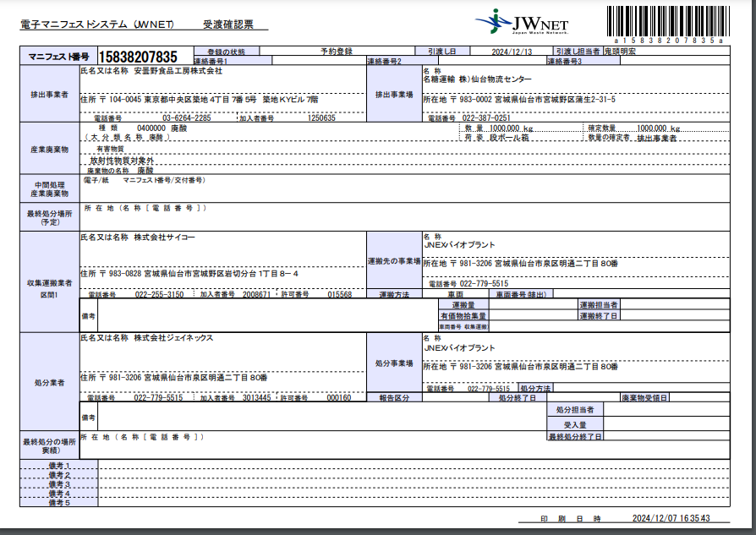Click the print timestamp 2024/12/07 16:35:43
The image size is (756, 535).
(x=671, y=518)
